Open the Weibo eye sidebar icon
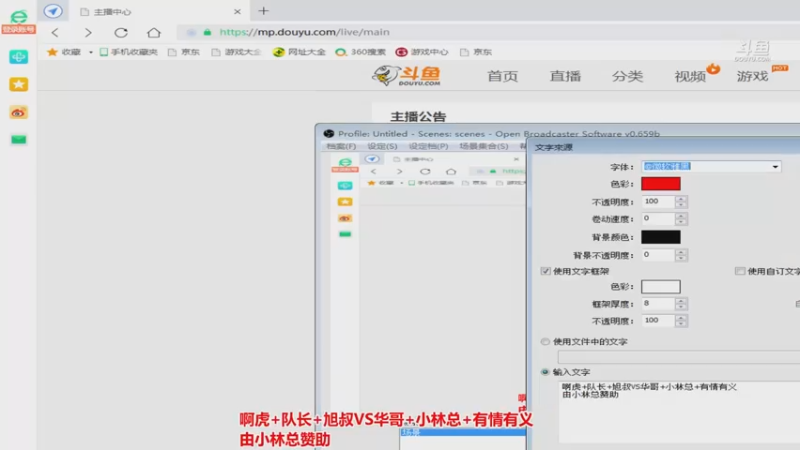The height and width of the screenshot is (450, 800). coord(18,112)
